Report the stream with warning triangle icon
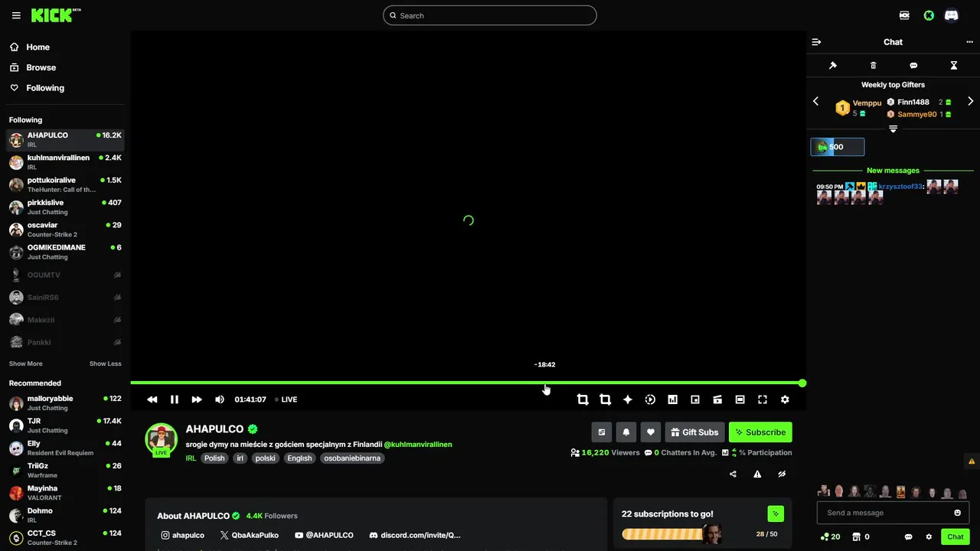Screen dimensions: 980x551 (757, 474)
